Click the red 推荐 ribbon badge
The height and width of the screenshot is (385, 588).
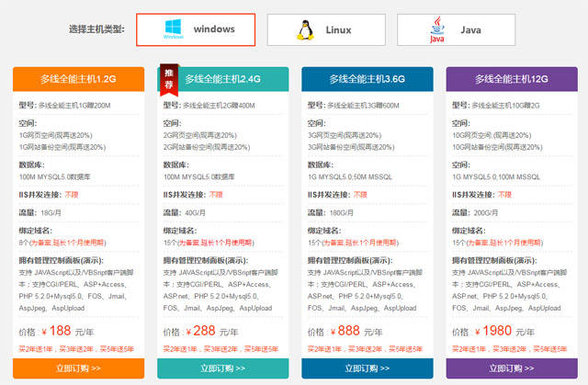tap(169, 79)
